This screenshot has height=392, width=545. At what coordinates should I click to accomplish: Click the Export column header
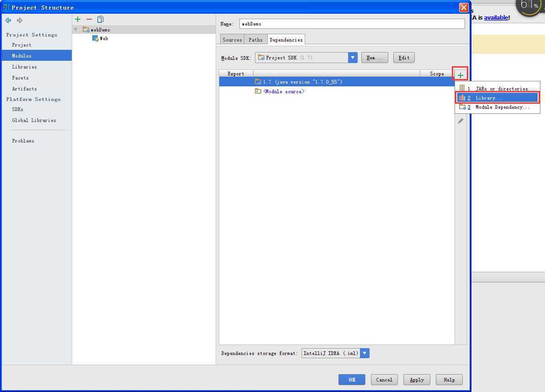point(236,74)
